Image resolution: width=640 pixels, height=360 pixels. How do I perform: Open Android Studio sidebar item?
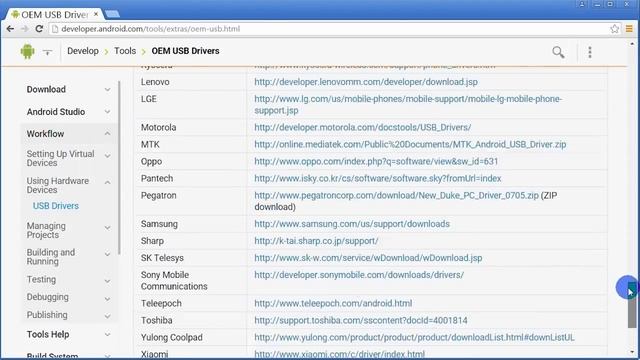tap(56, 112)
